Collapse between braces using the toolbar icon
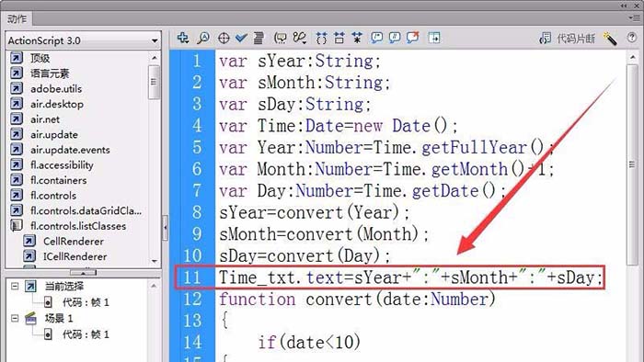Screen dimensions: 644x362 321,38
